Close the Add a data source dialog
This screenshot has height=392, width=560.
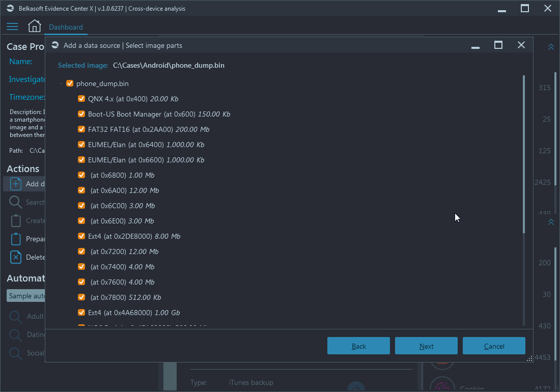tap(521, 45)
